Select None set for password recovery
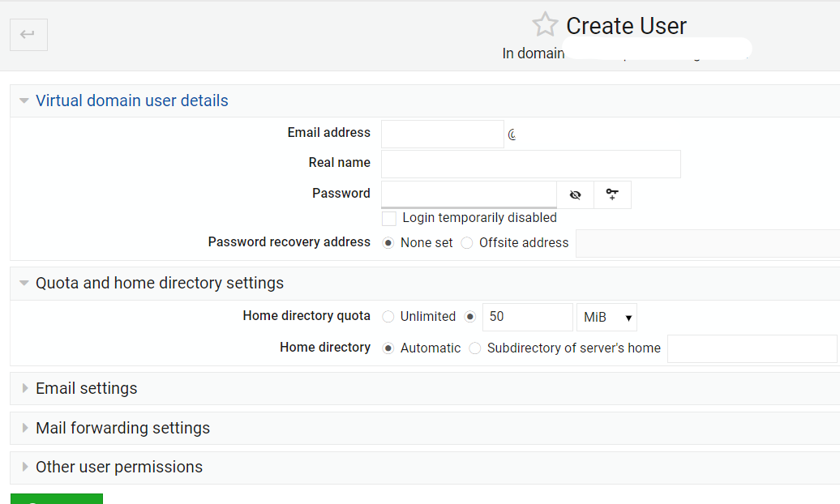840x504 pixels. (x=388, y=243)
